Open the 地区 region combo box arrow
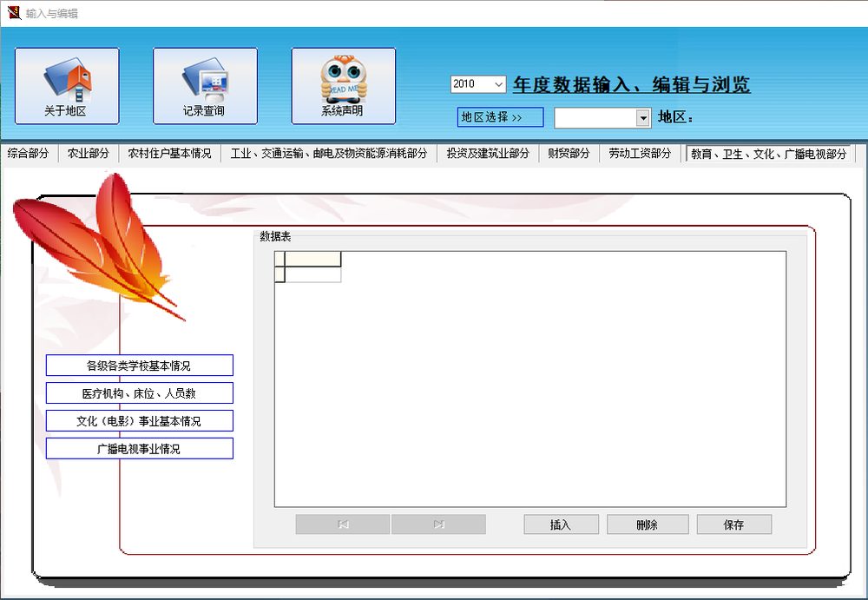This screenshot has height=600, width=868. [642, 117]
